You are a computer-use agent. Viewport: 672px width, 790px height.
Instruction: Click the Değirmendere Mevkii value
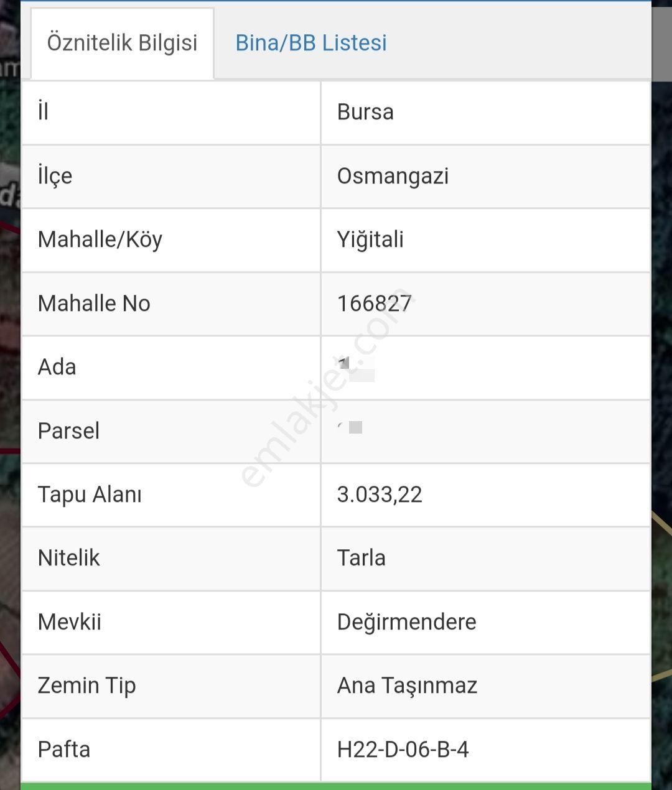(x=406, y=621)
